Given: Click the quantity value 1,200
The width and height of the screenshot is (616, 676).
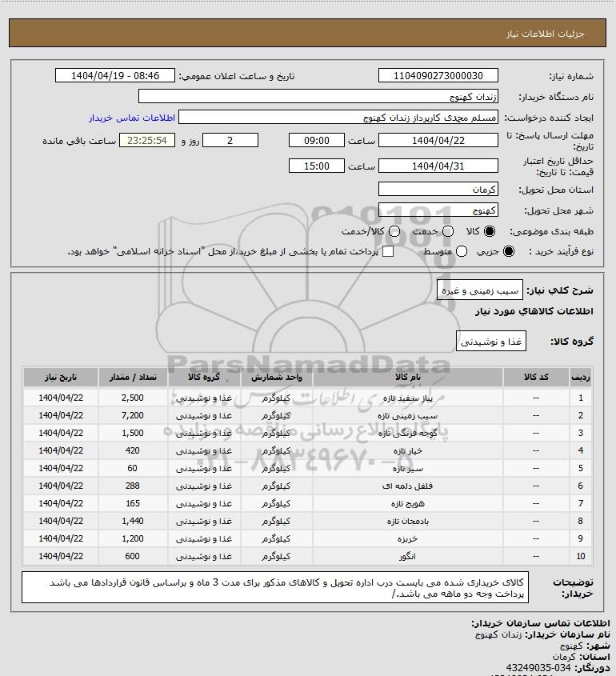Looking at the screenshot, I should pos(133,539).
